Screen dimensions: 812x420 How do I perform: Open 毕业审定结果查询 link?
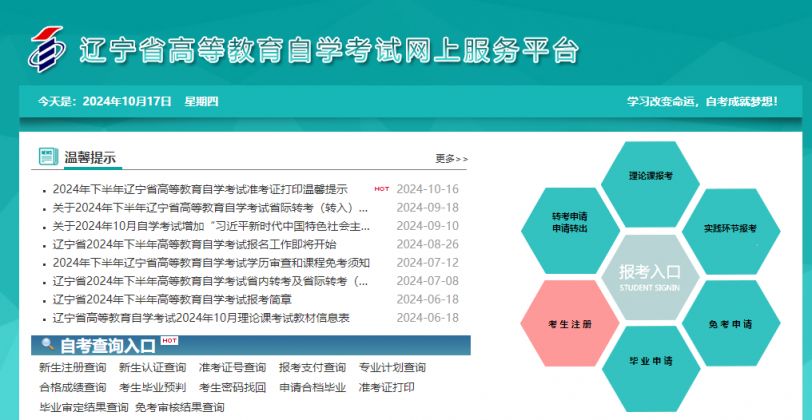point(84,407)
